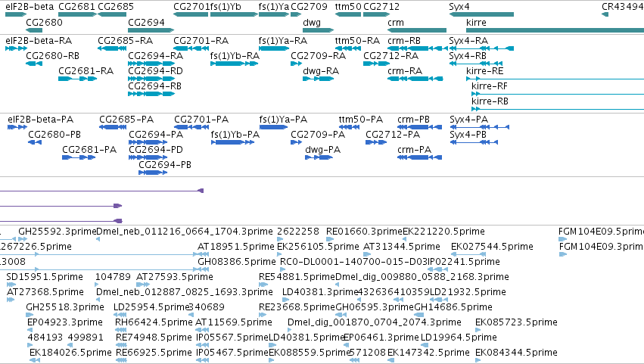Click transcript dwg-RA
644x364 pixels.
pyautogui.click(x=321, y=71)
